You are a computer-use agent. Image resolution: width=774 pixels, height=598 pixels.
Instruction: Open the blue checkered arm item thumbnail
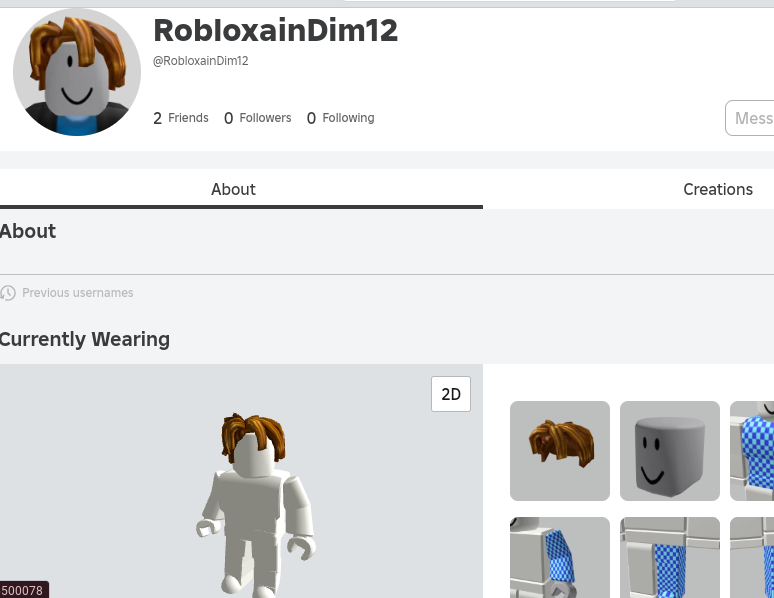click(x=560, y=558)
